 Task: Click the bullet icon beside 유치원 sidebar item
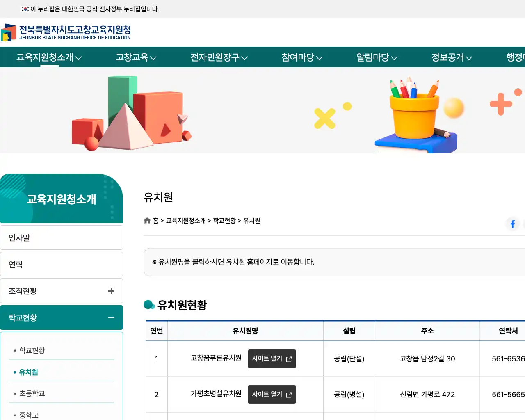(x=14, y=372)
